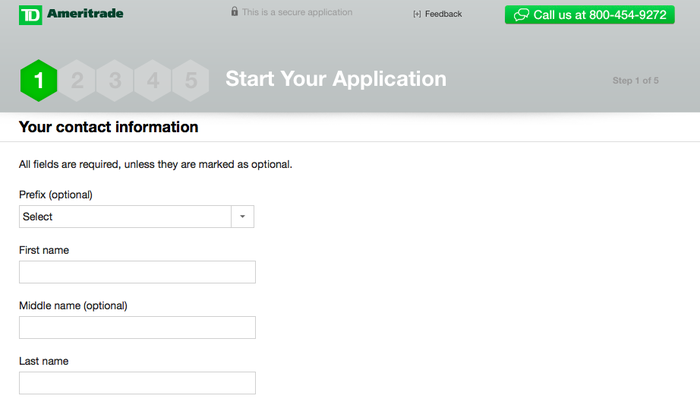Click the Step 1 of 5 indicator
The width and height of the screenshot is (700, 402).
point(635,80)
